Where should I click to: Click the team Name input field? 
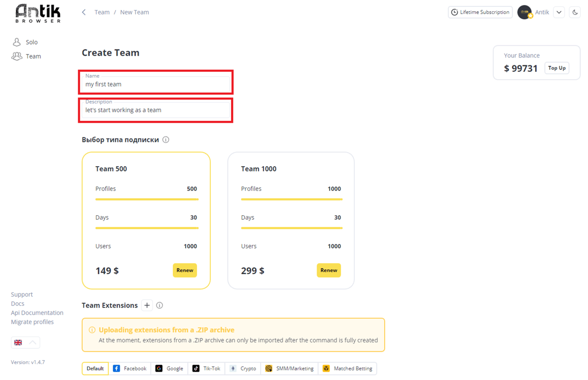coord(156,84)
